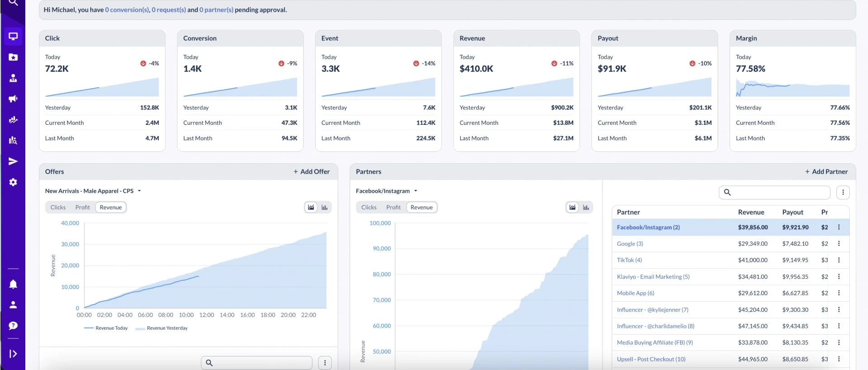Select the Profit tab in the Partners chart
The image size is (868, 370).
(x=393, y=207)
